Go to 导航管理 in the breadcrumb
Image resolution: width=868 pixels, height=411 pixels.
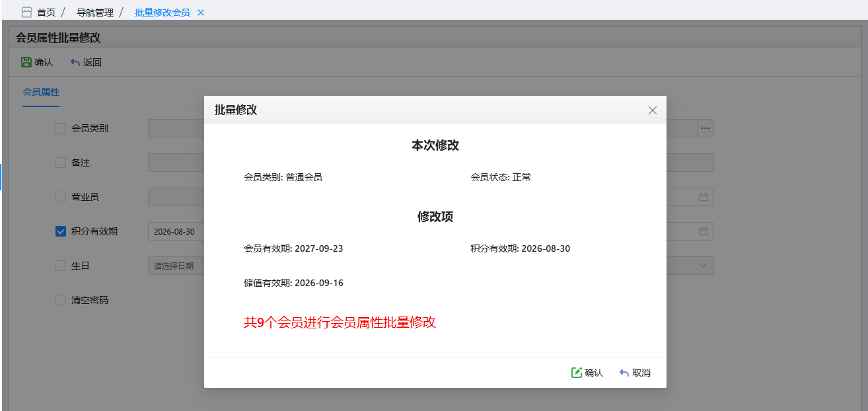click(94, 13)
